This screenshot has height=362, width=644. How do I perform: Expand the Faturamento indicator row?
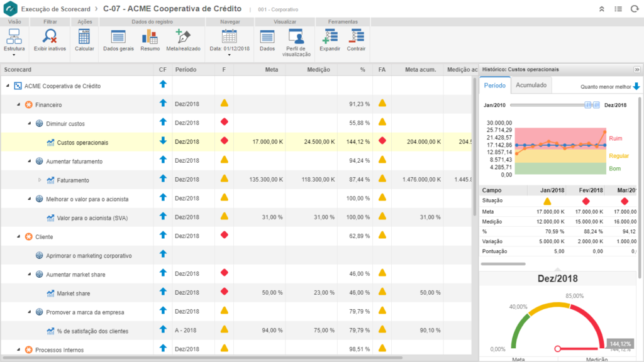coord(40,180)
